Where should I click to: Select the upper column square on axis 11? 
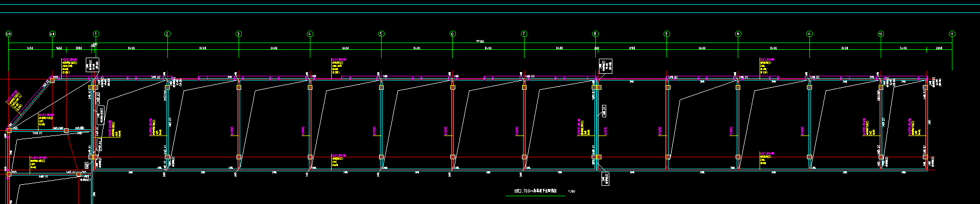coord(809,88)
